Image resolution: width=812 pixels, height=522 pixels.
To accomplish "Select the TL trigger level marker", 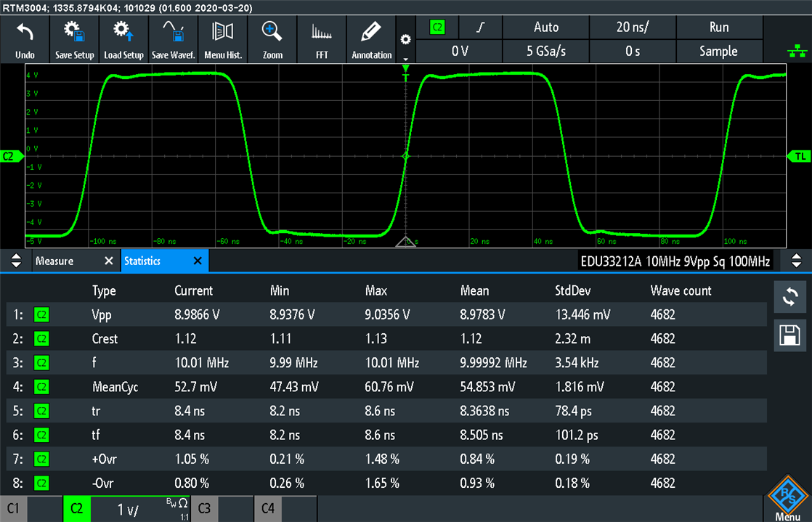I will pos(800,156).
